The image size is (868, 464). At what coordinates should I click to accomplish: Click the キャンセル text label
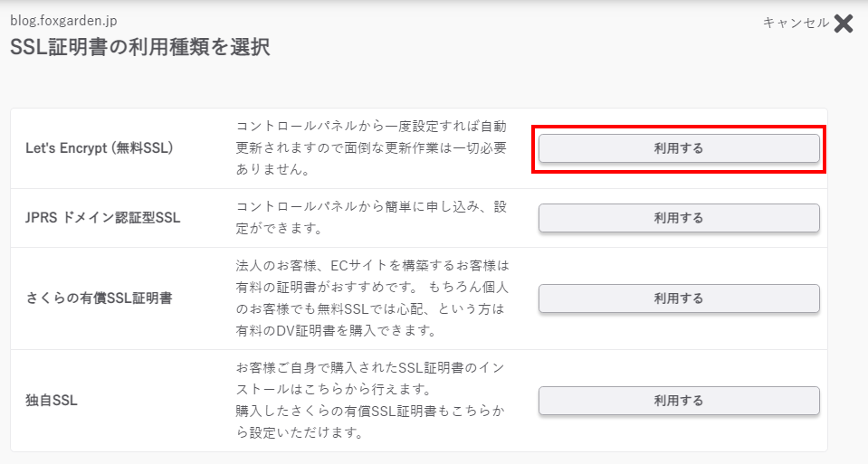796,23
